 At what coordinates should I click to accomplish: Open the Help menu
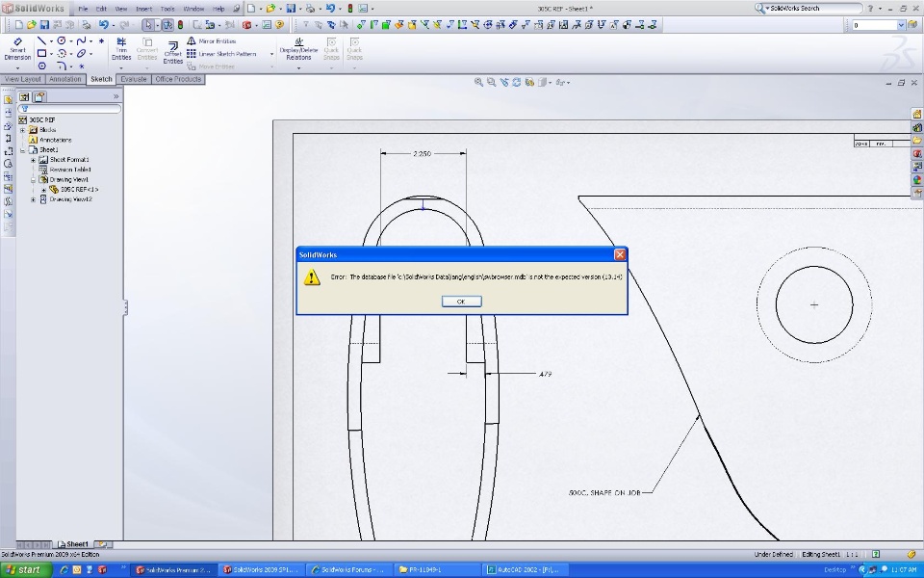point(218,9)
